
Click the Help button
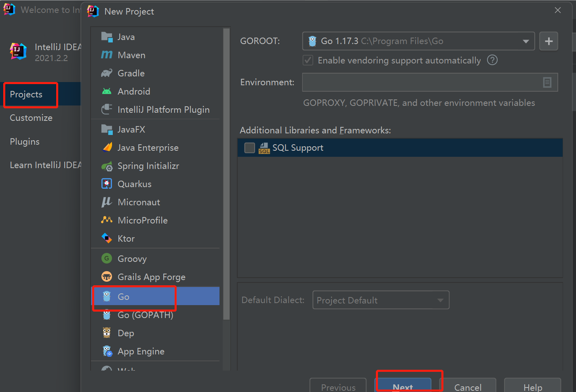point(533,385)
